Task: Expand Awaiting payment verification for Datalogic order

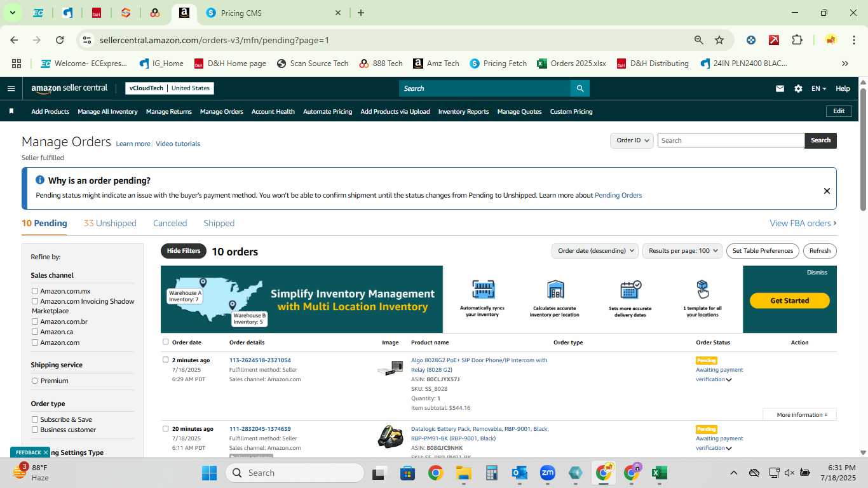Action: click(x=729, y=449)
